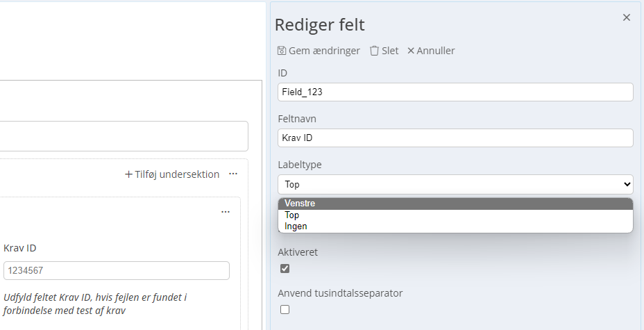Viewport: 644px width, 330px height.
Task: Click the Labeltype select box showing Top
Action: click(455, 184)
